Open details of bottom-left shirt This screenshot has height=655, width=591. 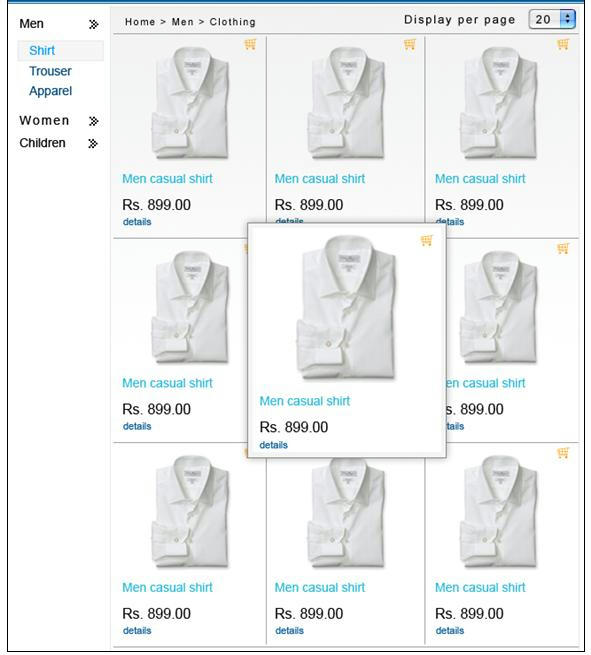(137, 630)
